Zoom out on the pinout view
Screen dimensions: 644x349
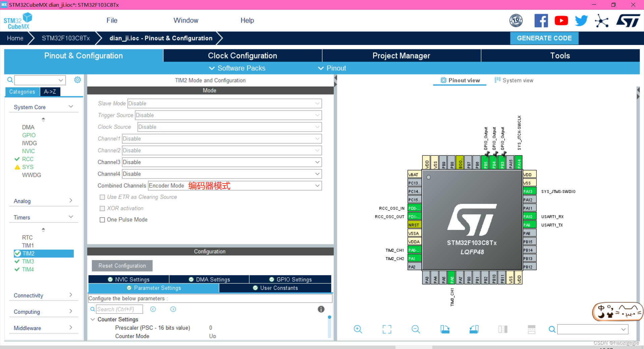pyautogui.click(x=416, y=329)
